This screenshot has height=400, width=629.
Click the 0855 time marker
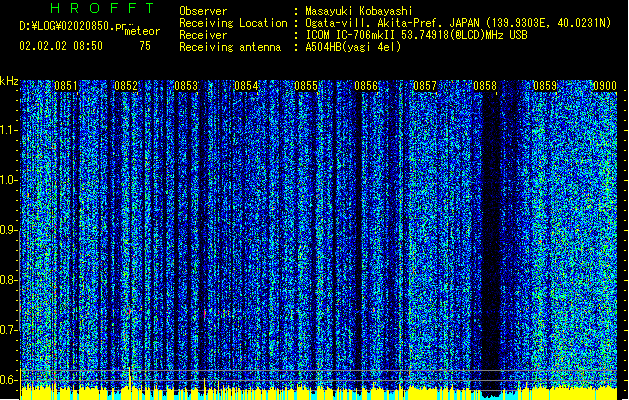(306, 86)
